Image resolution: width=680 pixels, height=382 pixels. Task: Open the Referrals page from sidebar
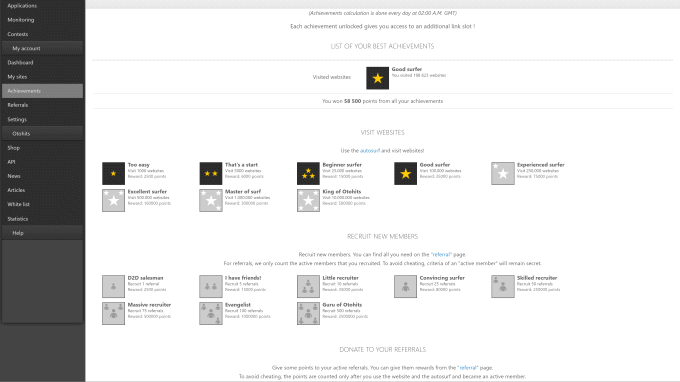pyautogui.click(x=42, y=105)
